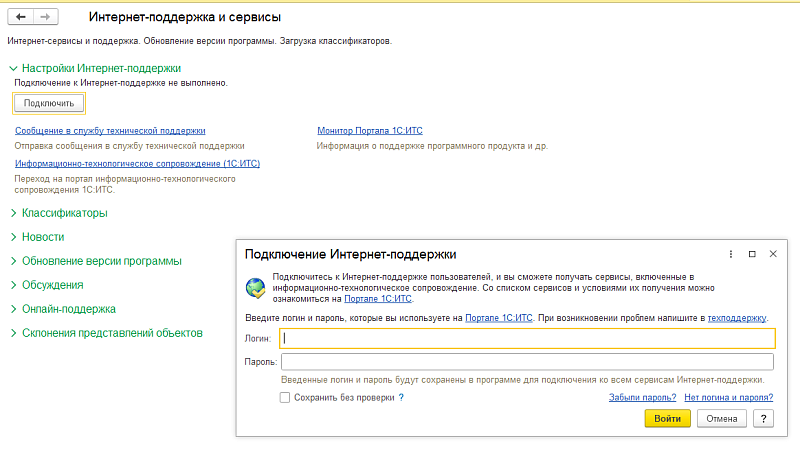
Task: Collapse the Настройки Интернет-поддержки section
Action: point(14,68)
